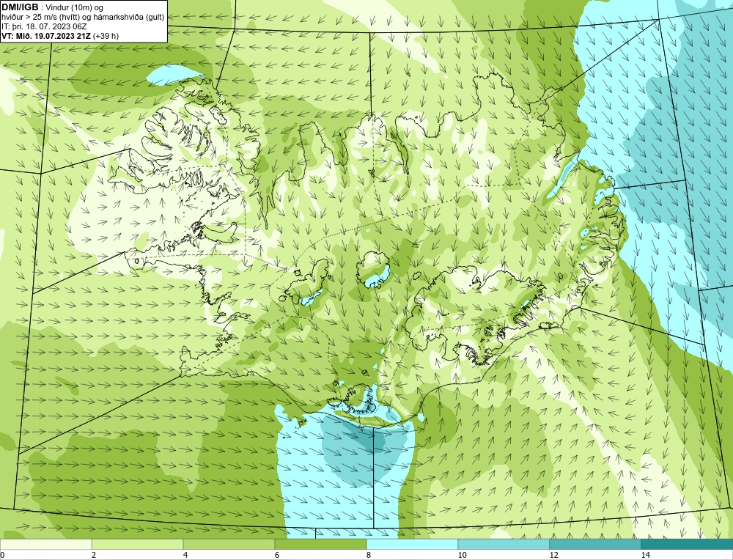
Task: Click the legend scale label '8'
Action: pos(369,555)
